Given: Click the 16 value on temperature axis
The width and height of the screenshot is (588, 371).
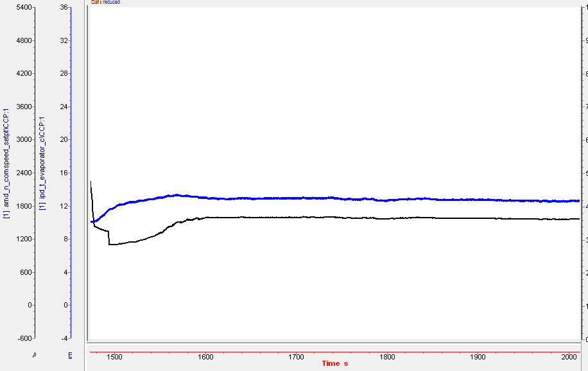Looking at the screenshot, I should tap(64, 173).
